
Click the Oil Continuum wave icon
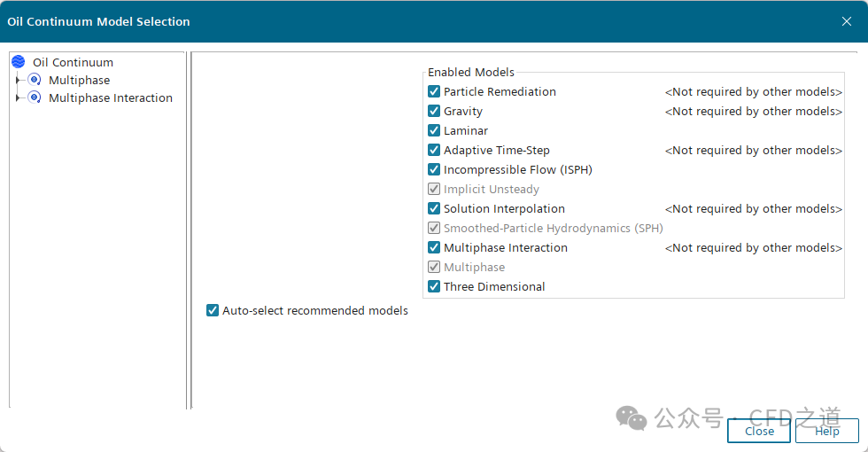[18, 62]
